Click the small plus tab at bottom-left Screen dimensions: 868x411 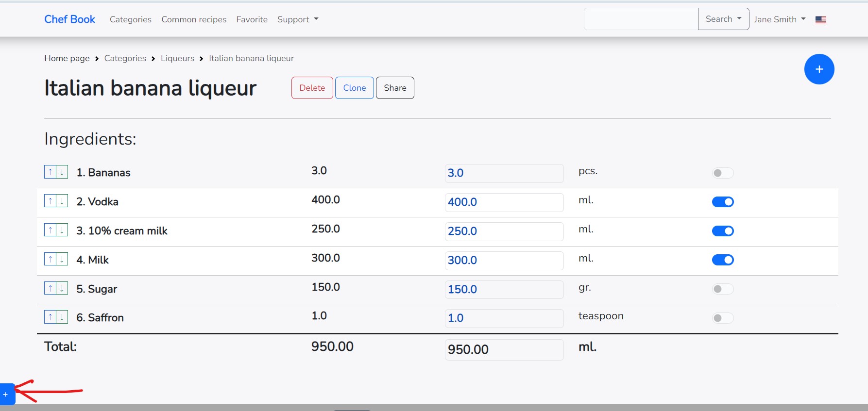click(x=6, y=394)
